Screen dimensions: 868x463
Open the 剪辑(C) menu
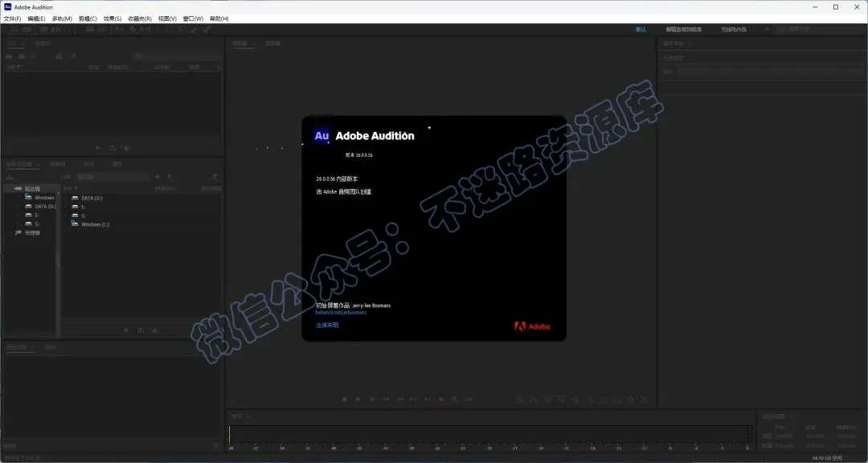click(x=88, y=18)
